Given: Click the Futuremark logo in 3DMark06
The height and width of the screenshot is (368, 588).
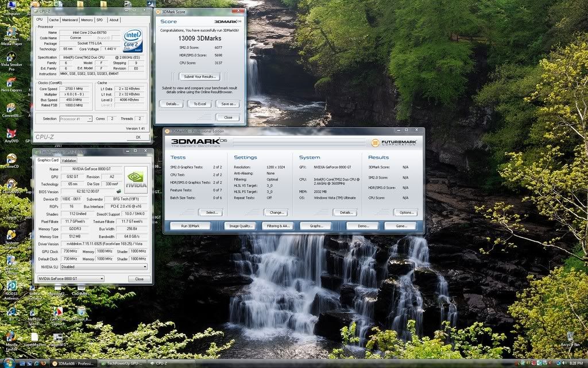Looking at the screenshot, I should [x=394, y=143].
